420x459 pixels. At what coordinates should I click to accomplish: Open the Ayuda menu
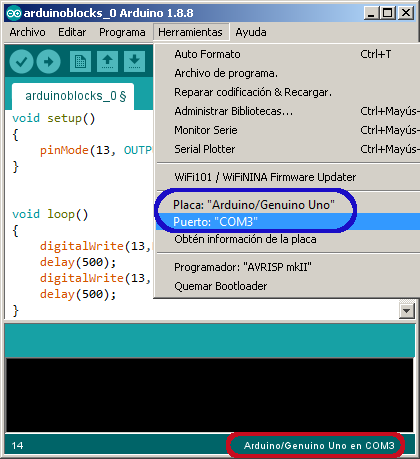tap(251, 32)
